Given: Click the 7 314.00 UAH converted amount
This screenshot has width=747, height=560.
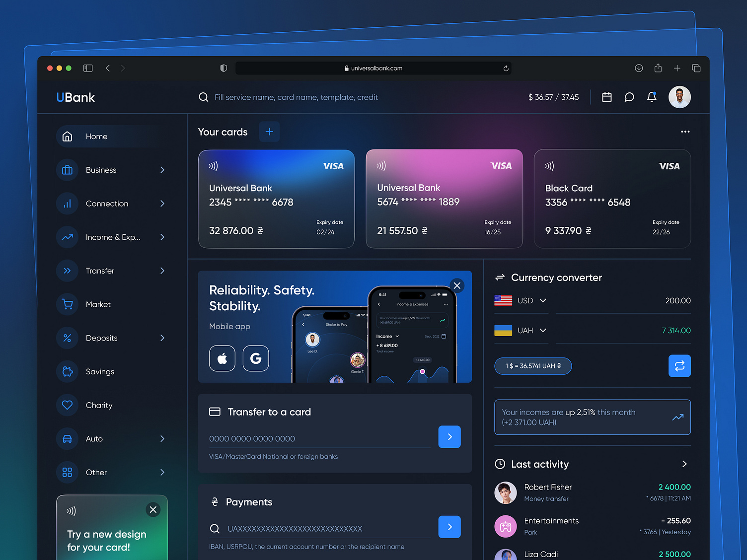Looking at the screenshot, I should (x=676, y=331).
